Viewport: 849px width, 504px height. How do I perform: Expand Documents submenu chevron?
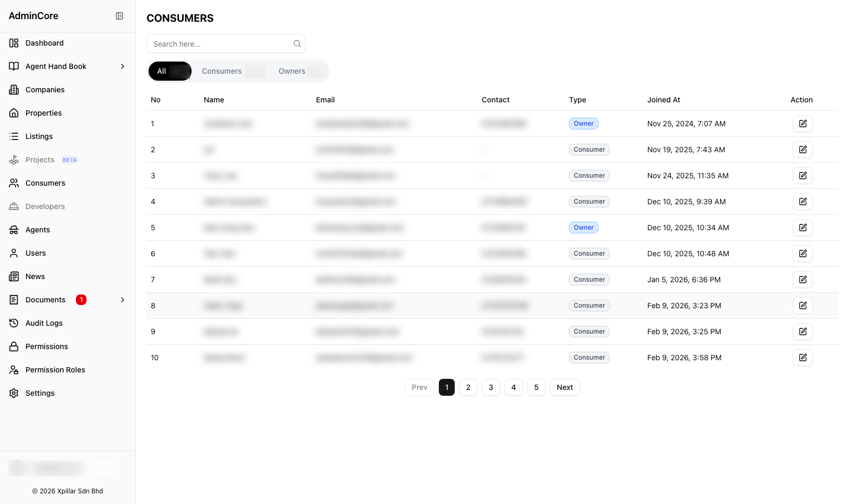coord(123,300)
